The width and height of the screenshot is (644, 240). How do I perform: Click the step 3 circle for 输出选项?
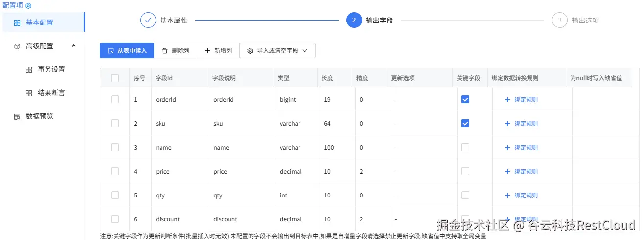[559, 21]
